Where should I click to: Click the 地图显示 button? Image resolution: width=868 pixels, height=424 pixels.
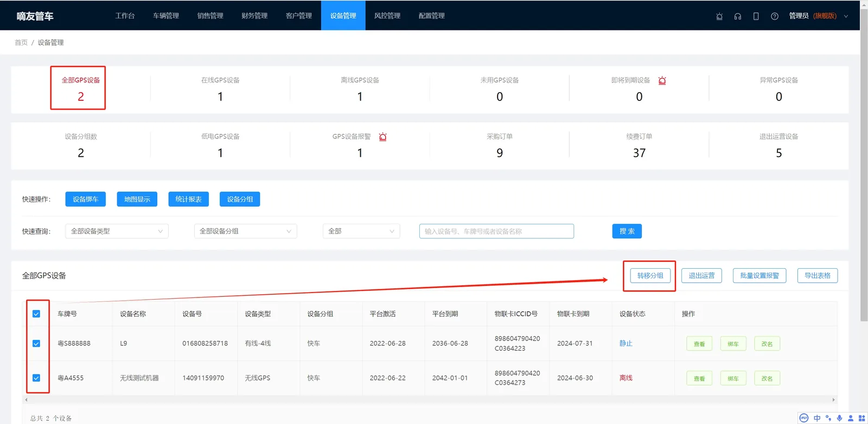137,199
